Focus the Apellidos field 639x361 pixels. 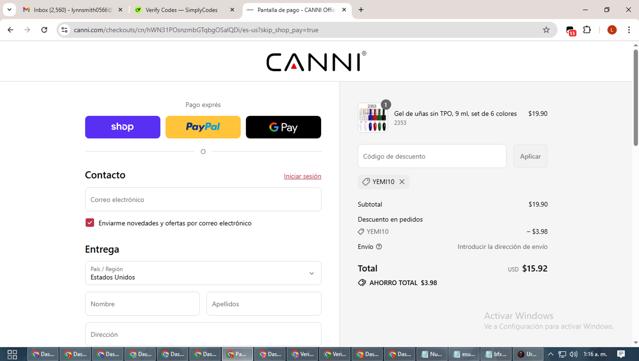click(264, 304)
